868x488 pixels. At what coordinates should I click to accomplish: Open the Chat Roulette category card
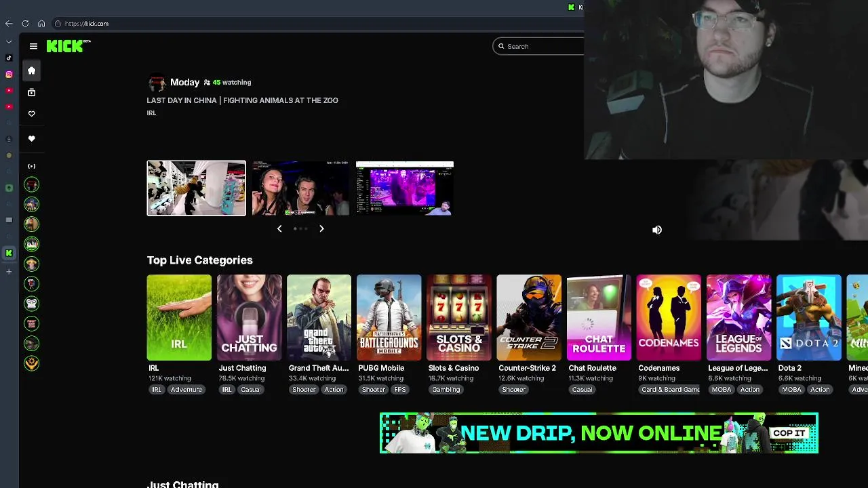[599, 317]
